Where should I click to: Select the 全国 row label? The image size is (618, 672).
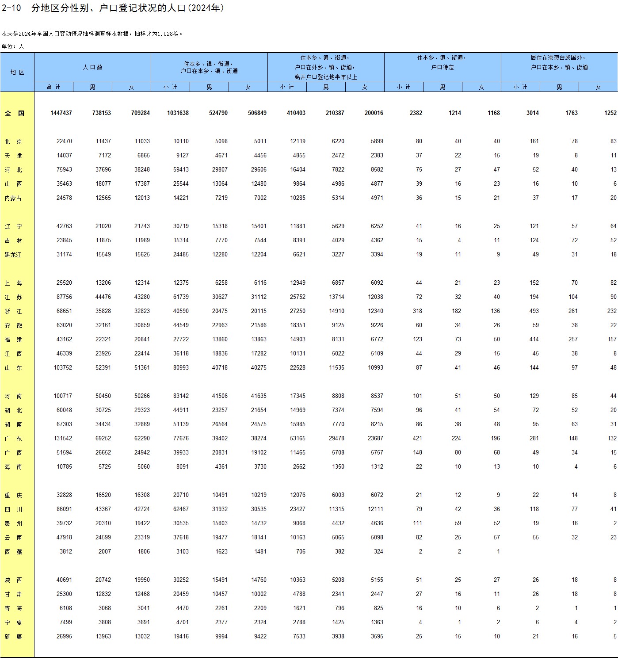15,113
